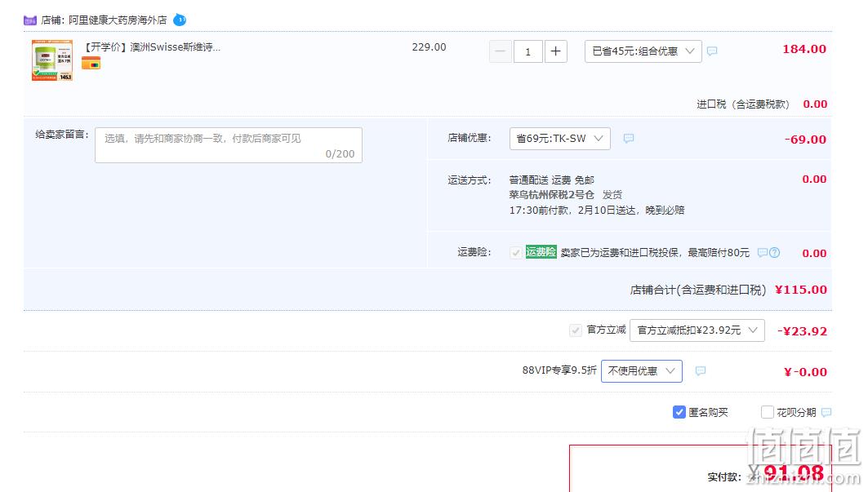The image size is (868, 492).
Task: Open the 省69元:TK-SW store discount dropdown
Action: click(x=559, y=139)
